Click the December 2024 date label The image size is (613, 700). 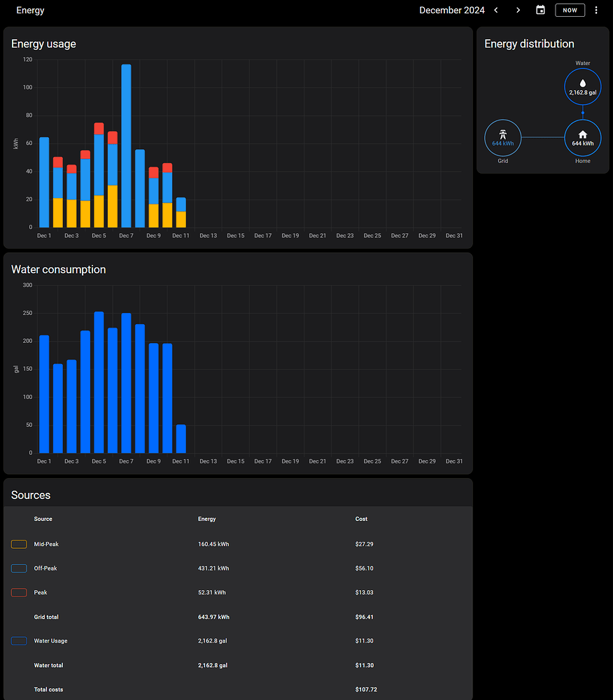pyautogui.click(x=451, y=10)
